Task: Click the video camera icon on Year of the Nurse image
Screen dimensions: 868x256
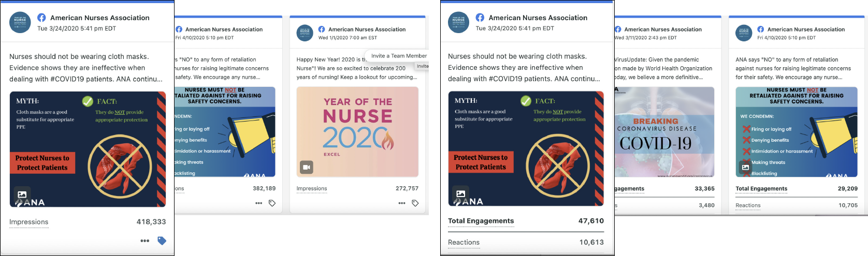Action: [x=306, y=167]
